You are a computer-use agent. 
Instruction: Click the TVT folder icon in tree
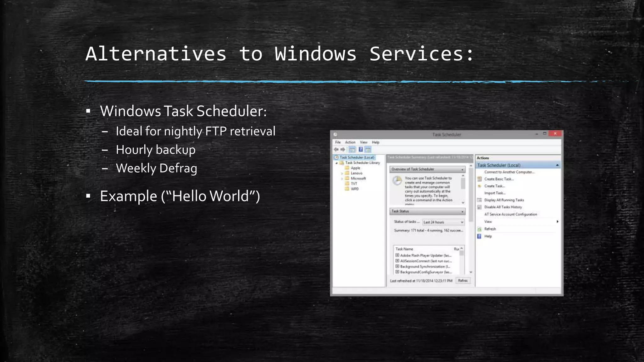(347, 184)
